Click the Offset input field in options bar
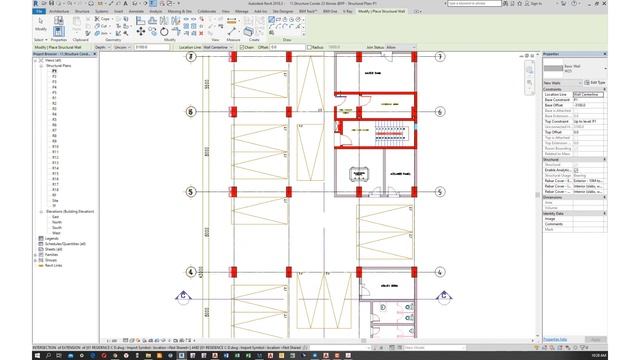Viewport: 640px width, 360px height. click(x=287, y=47)
